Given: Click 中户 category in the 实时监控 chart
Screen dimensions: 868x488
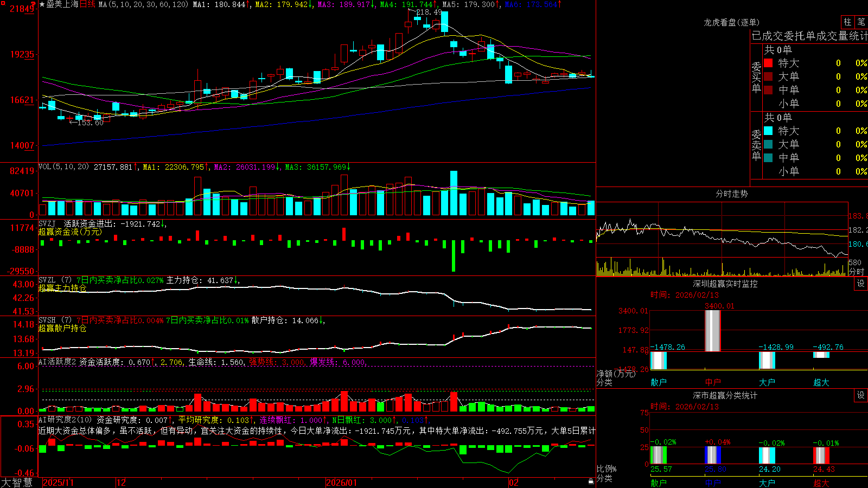Looking at the screenshot, I should pyautogui.click(x=713, y=382).
